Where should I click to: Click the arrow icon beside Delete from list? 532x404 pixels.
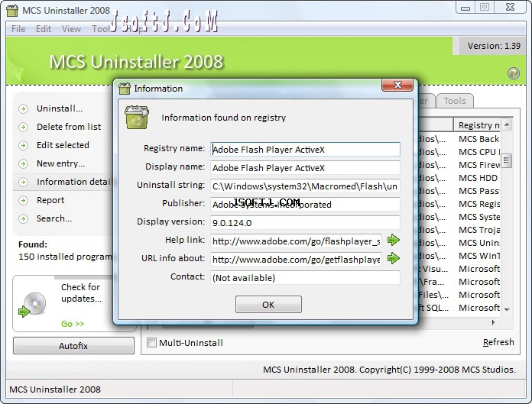coord(23,127)
